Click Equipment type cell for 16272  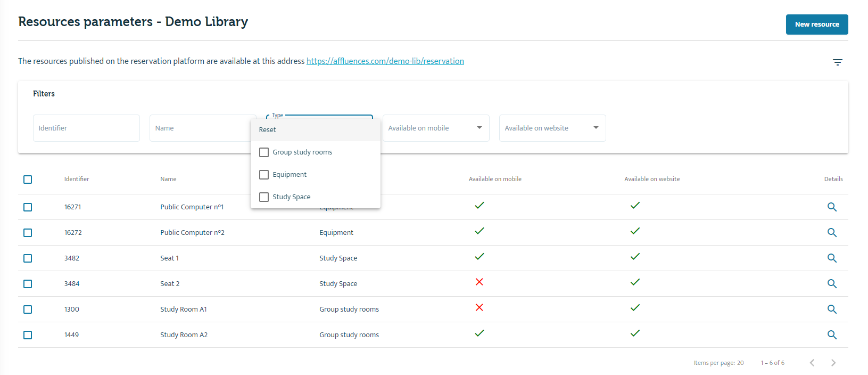click(336, 233)
